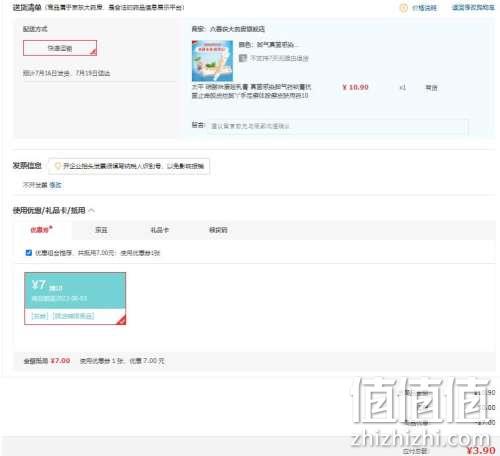This screenshot has width=500, height=456.
Task: Click the return-to-cart link at top right
Action: (x=473, y=7)
